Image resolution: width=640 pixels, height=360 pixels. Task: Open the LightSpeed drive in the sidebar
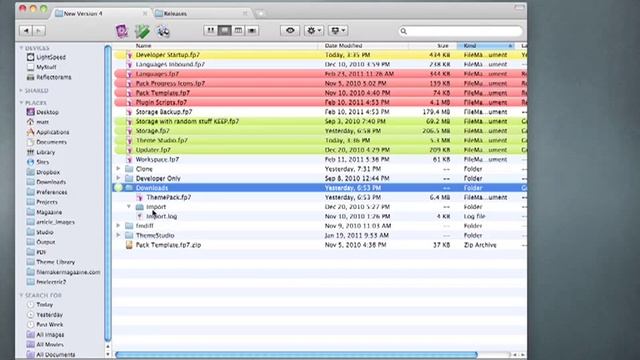(51, 57)
